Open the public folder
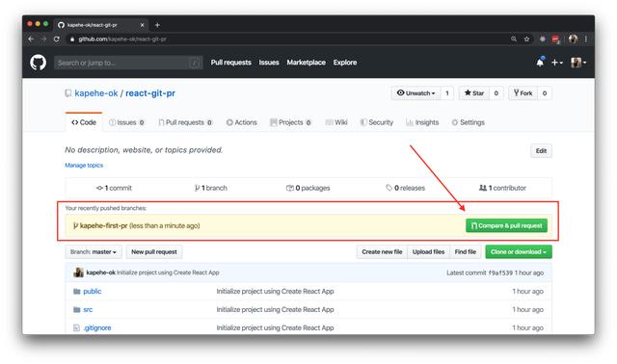The height and width of the screenshot is (364, 617). (x=93, y=291)
